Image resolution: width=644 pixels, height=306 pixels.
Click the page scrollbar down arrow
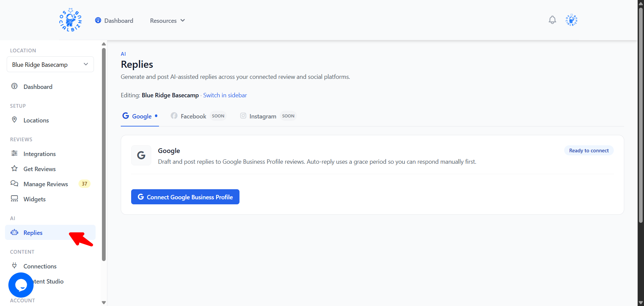coord(641,303)
